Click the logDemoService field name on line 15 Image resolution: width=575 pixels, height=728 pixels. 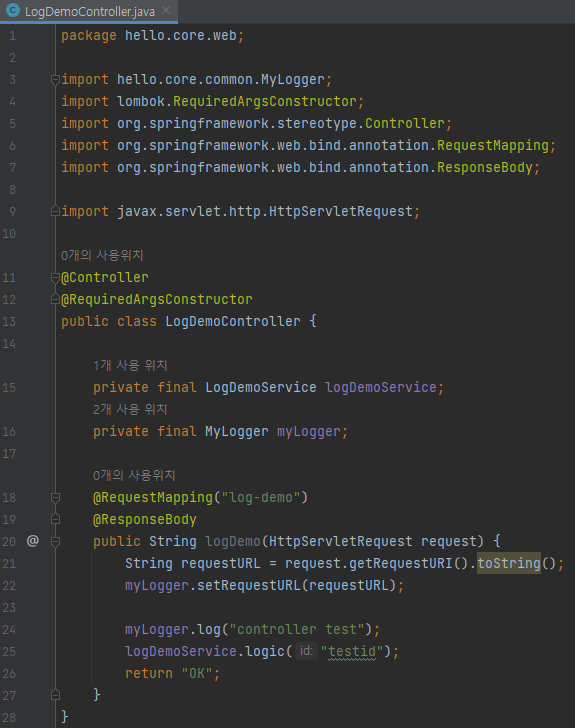381,388
